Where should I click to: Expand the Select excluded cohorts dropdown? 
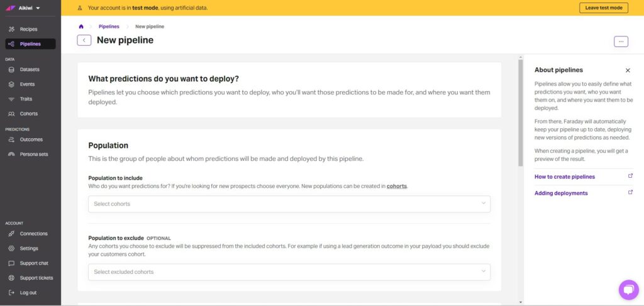[x=289, y=272]
